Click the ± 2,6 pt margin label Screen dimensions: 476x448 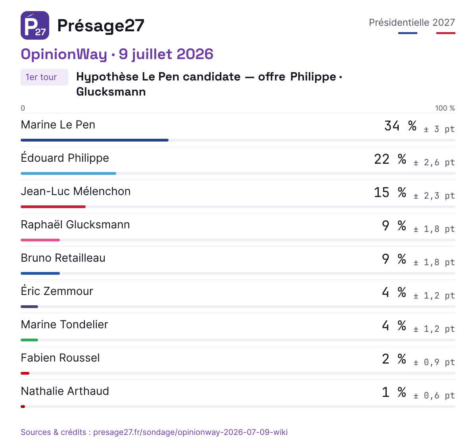click(x=434, y=163)
